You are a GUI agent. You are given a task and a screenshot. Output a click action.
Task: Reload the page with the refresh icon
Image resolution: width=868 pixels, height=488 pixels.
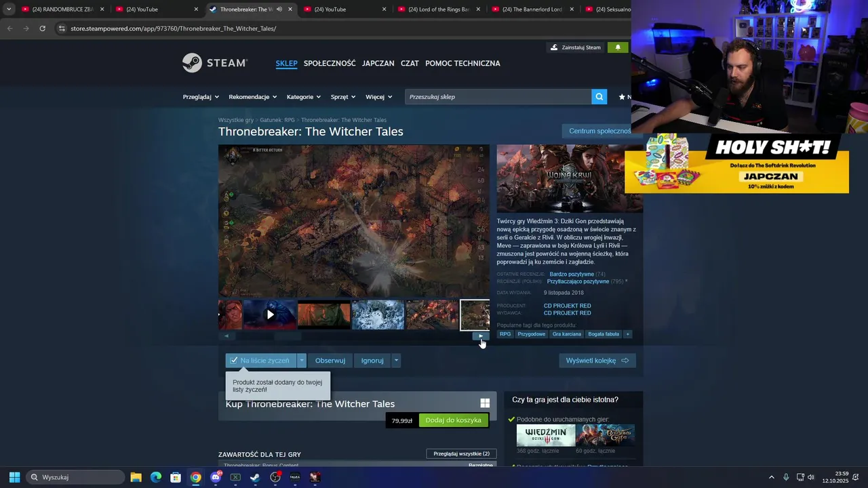[42, 28]
